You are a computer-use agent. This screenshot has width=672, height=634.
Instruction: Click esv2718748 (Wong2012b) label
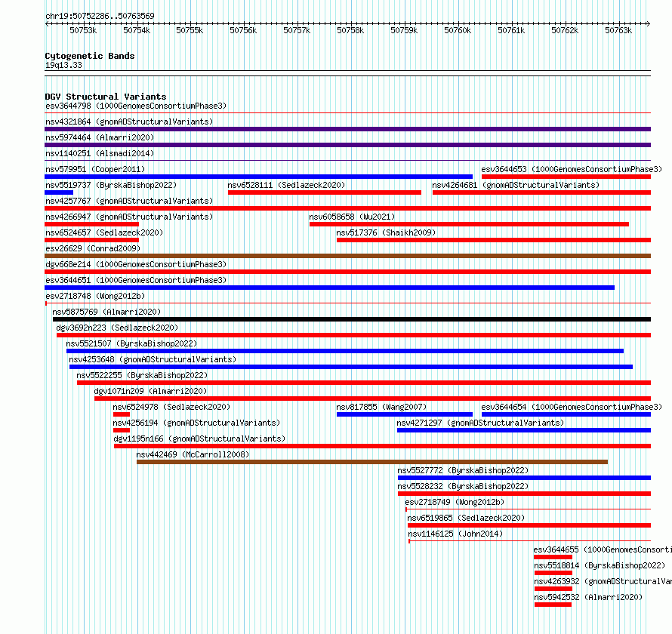(95, 296)
